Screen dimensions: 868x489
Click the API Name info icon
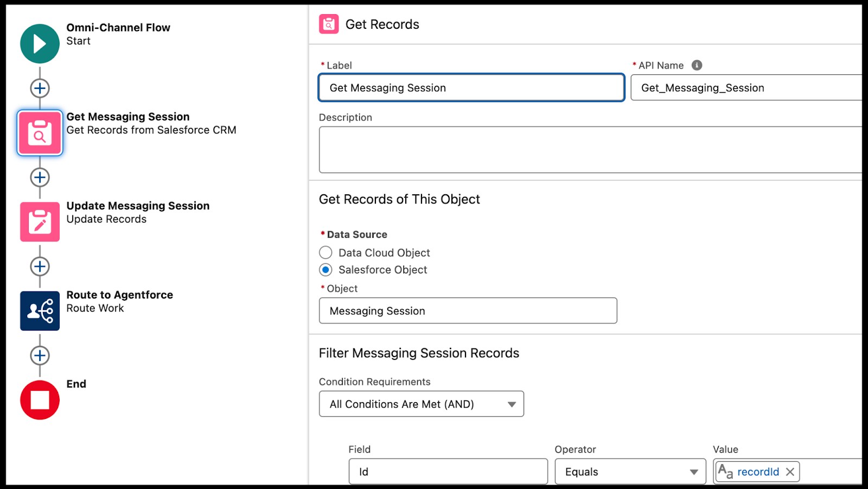pos(697,65)
